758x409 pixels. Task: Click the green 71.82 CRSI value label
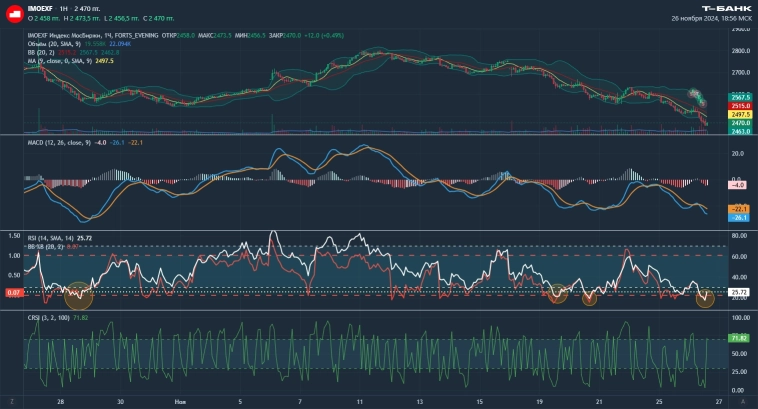click(x=740, y=339)
